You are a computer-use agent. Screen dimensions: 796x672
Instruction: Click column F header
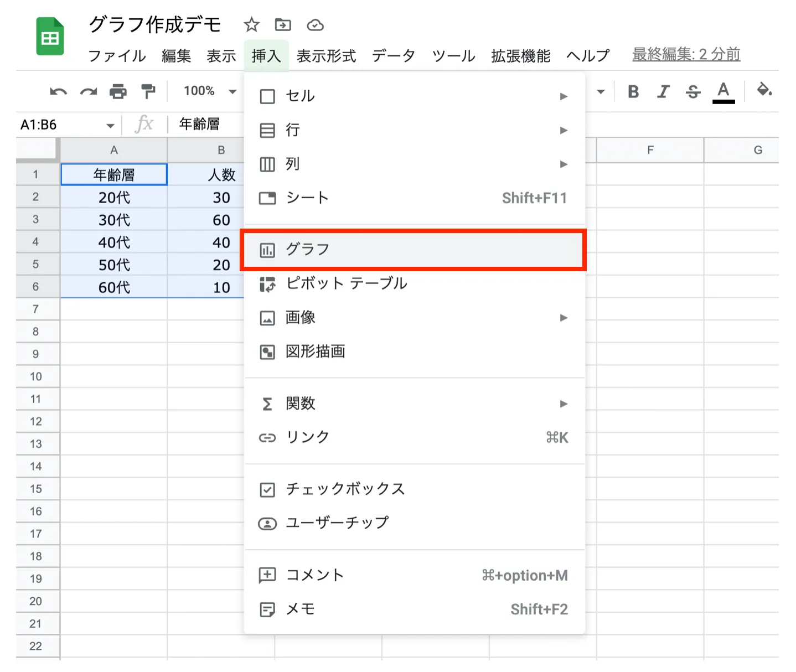click(650, 150)
